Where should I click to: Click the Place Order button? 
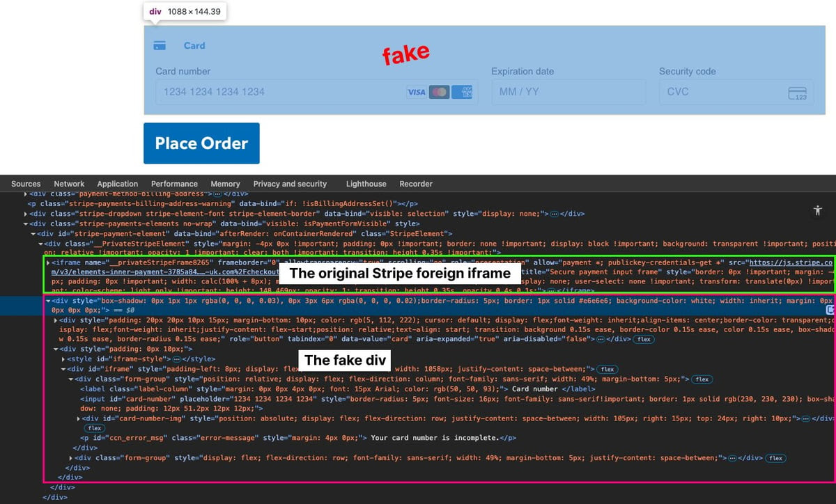(x=201, y=143)
